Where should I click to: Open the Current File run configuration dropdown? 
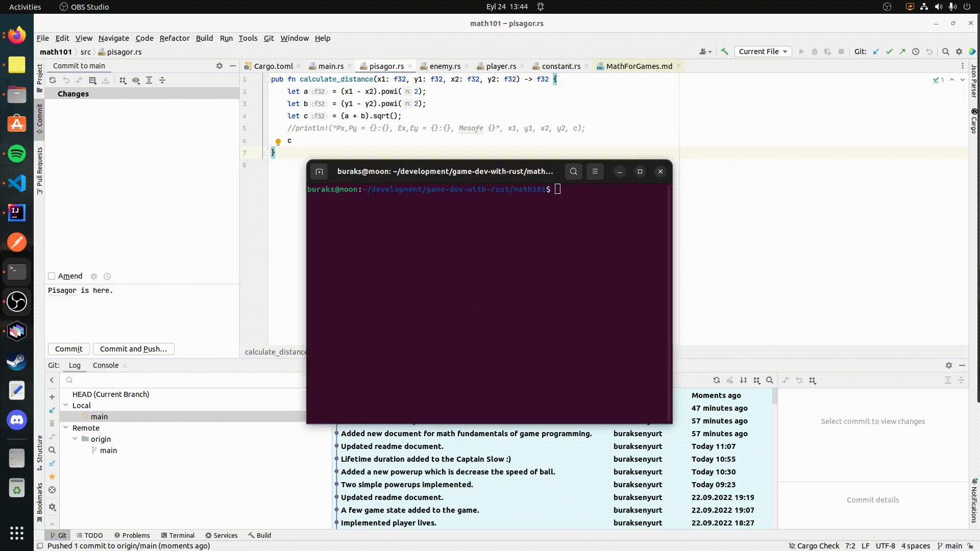pyautogui.click(x=763, y=52)
